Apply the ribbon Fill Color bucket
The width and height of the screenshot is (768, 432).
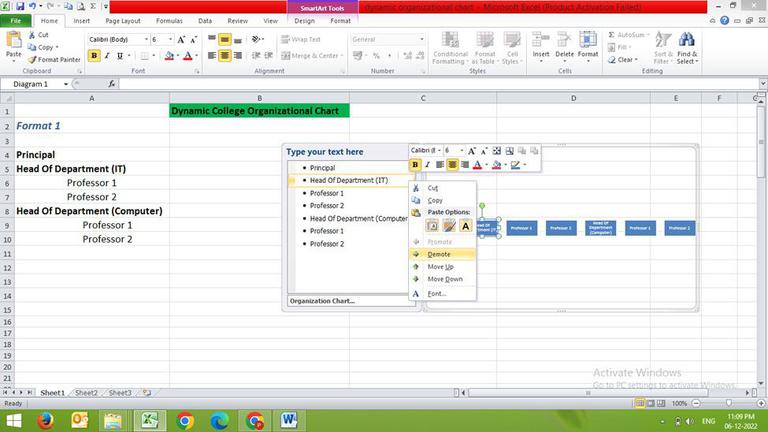[x=169, y=56]
